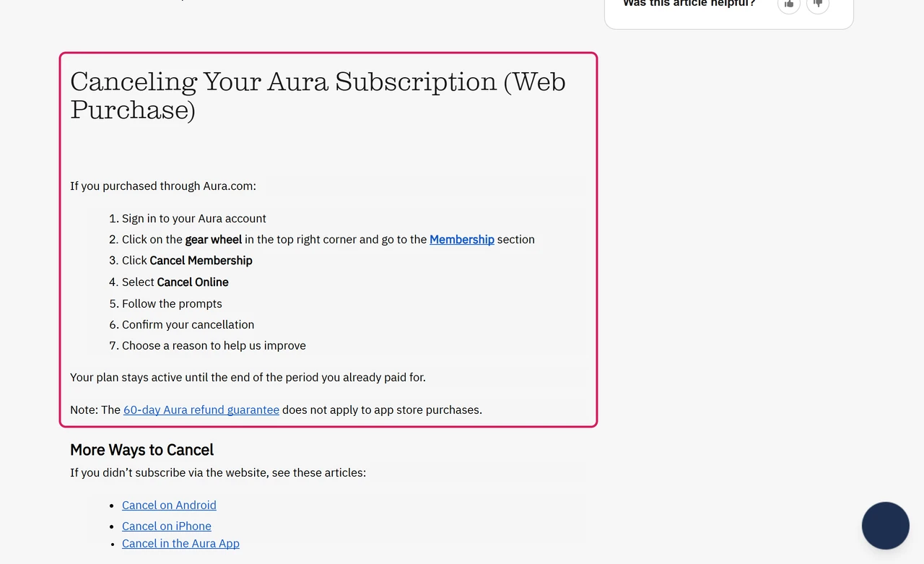The image size is (924, 564).
Task: Click the bold 'gear wheel' text
Action: click(214, 240)
